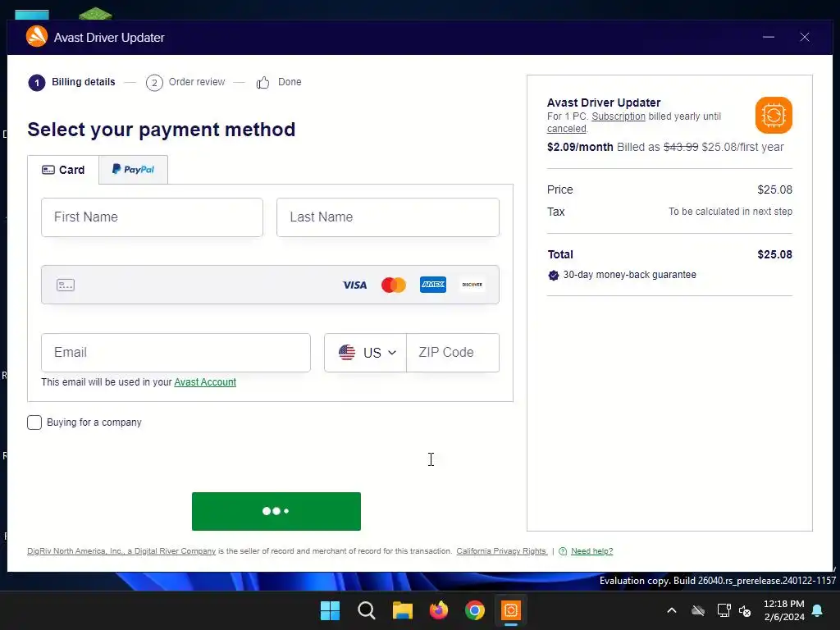Minimize the Avast Driver Updater window
This screenshot has width=840, height=630.
point(769,37)
